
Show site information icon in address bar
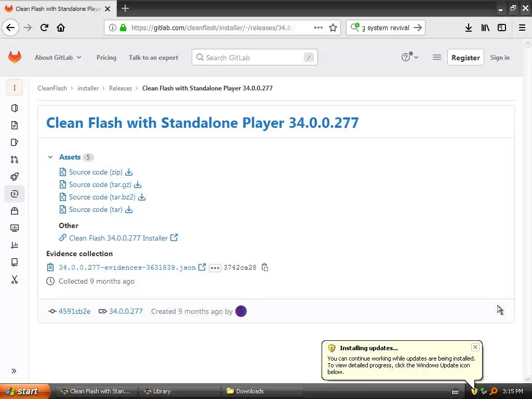pos(113,28)
